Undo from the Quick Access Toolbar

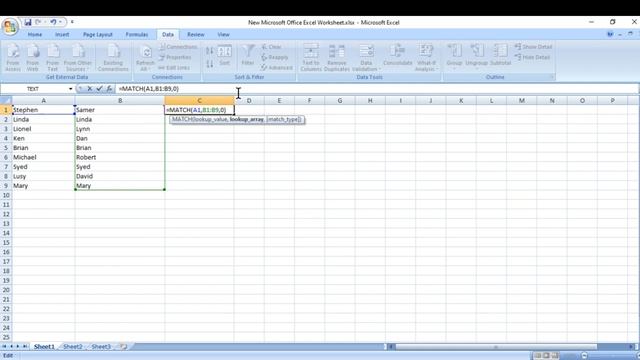(53, 22)
